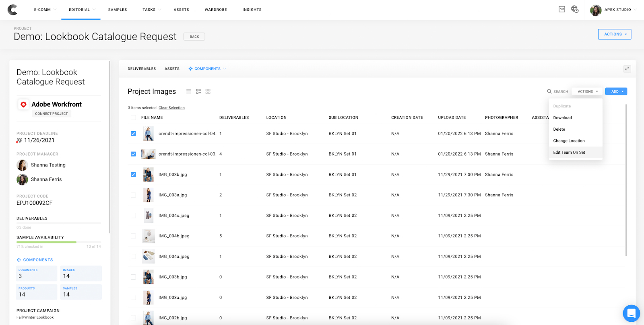Open the DOCUMENTS 3 component card
The image size is (644, 325).
click(x=37, y=274)
